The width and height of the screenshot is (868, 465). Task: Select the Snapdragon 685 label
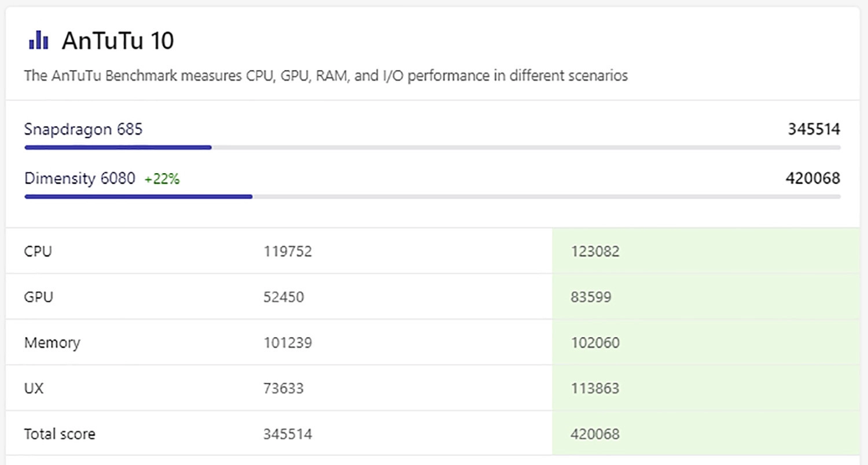83,129
